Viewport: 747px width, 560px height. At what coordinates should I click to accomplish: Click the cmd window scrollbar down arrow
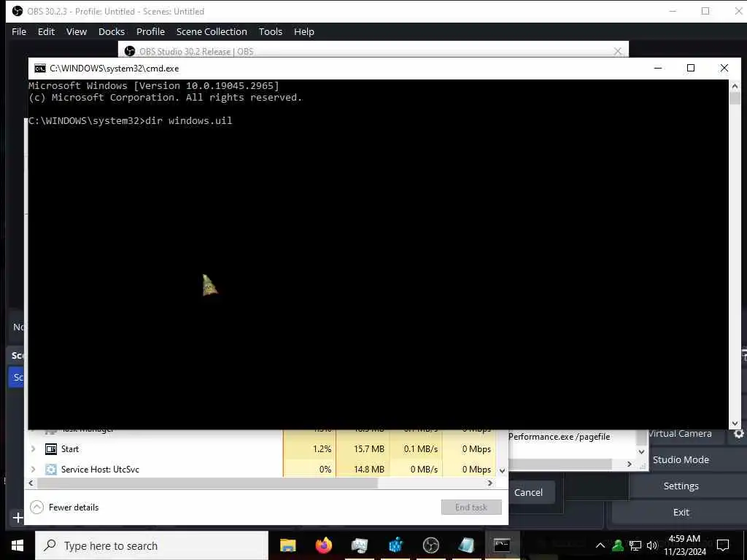point(735,423)
